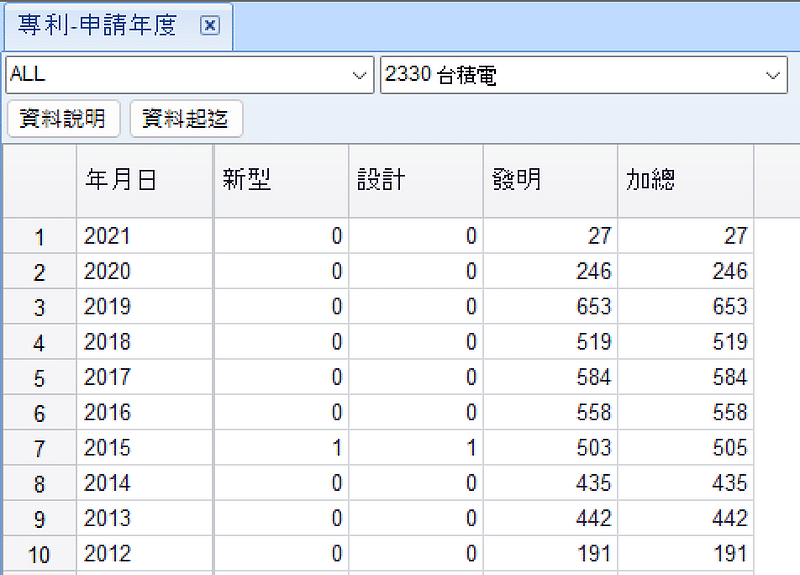The height and width of the screenshot is (575, 800).
Task: Click the 資料說明 button
Action: click(x=62, y=119)
